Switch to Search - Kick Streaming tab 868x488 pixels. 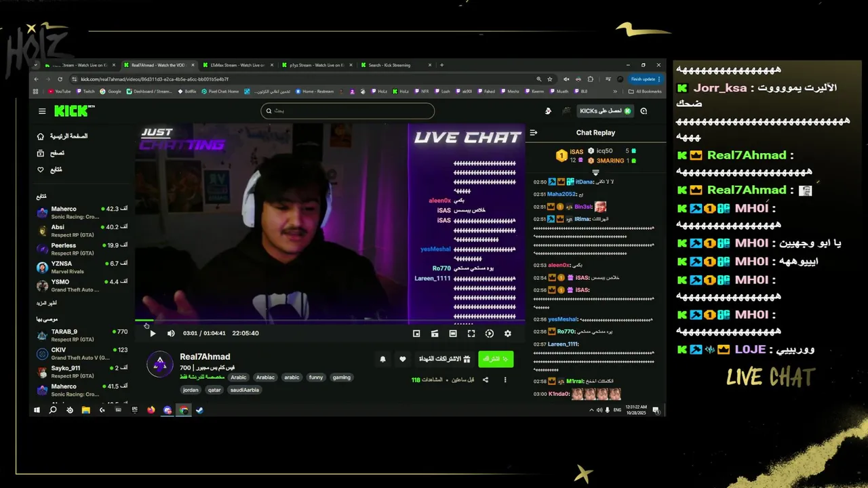pos(395,65)
